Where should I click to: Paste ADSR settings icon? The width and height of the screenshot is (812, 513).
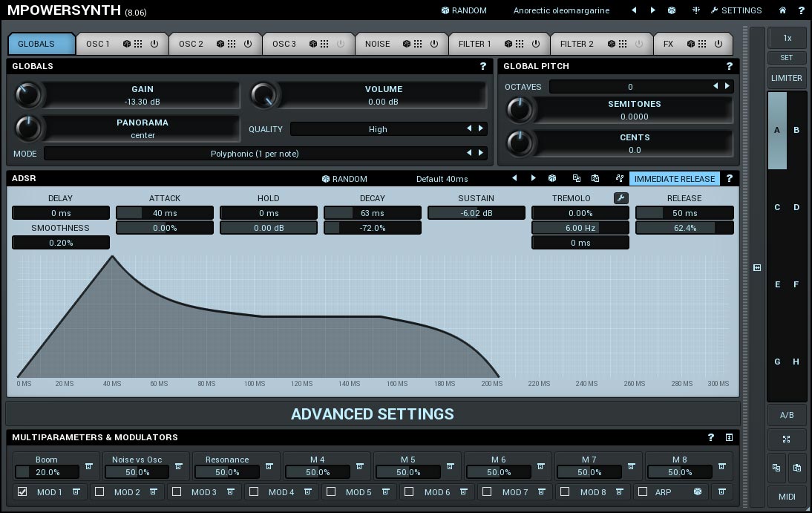pyautogui.click(x=595, y=178)
